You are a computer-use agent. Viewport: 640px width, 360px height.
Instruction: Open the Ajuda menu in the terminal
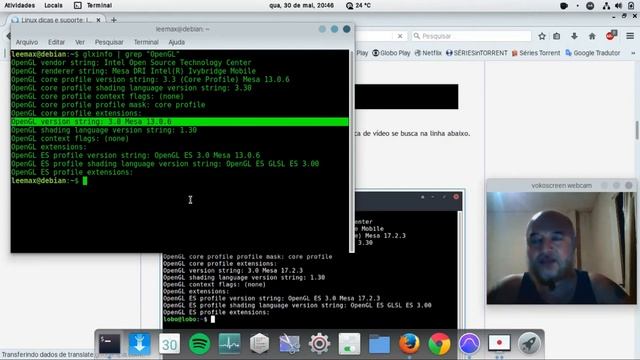click(x=176, y=42)
